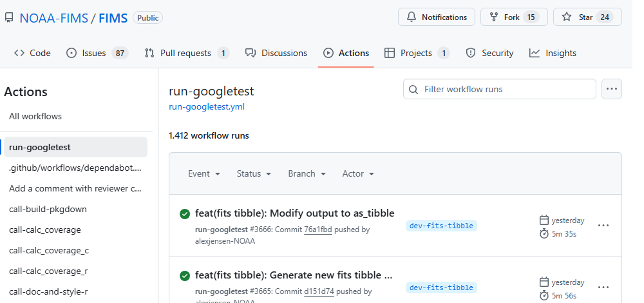The width and height of the screenshot is (644, 303).
Task: Open run 'Generate new fits tibble'
Action: [294, 275]
